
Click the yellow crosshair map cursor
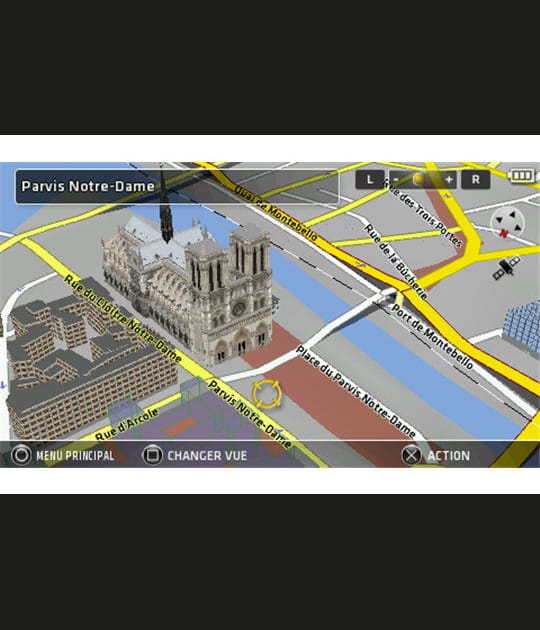click(x=266, y=394)
